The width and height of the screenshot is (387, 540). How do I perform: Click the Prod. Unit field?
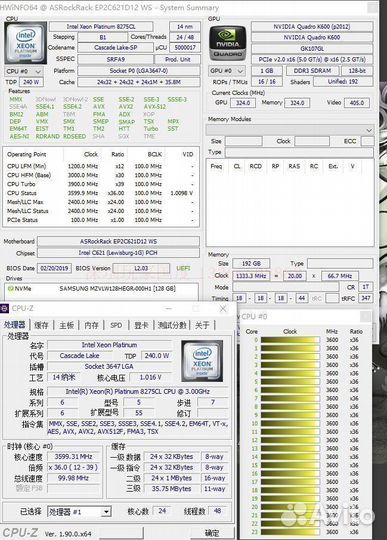(x=178, y=59)
